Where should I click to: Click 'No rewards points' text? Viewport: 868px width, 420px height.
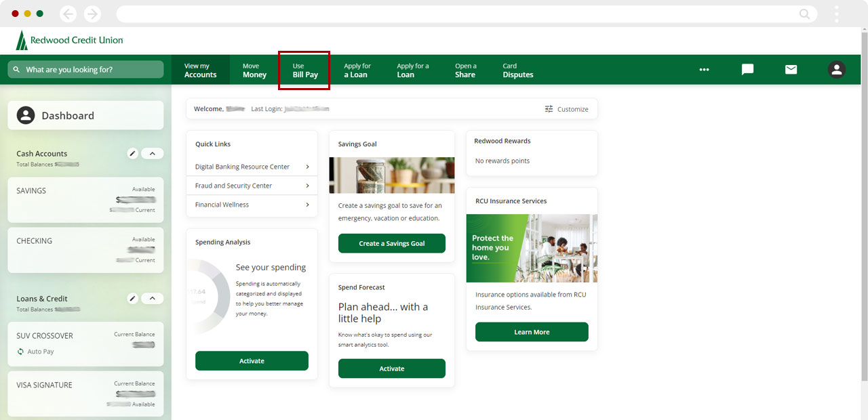[502, 161]
